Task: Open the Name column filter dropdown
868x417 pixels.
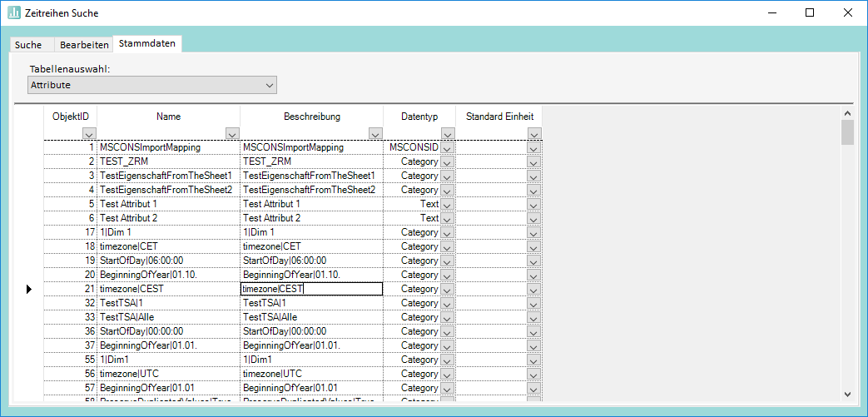Action: (x=232, y=133)
